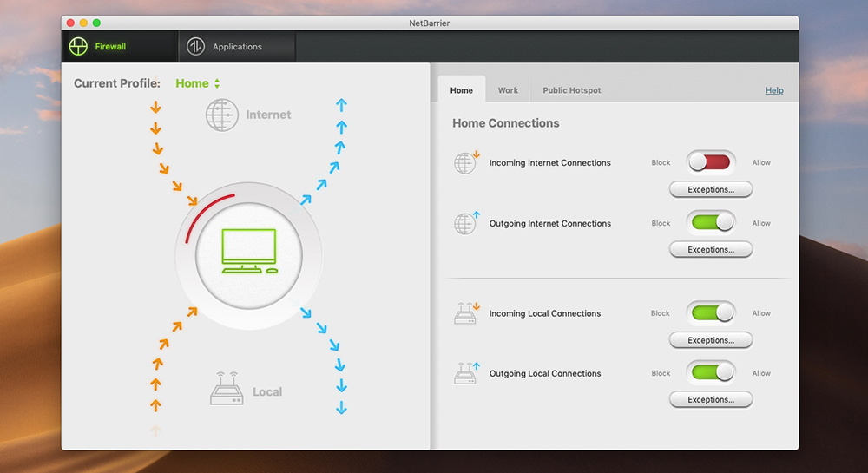Click Block label beside Outgoing Local switch

[x=661, y=373]
